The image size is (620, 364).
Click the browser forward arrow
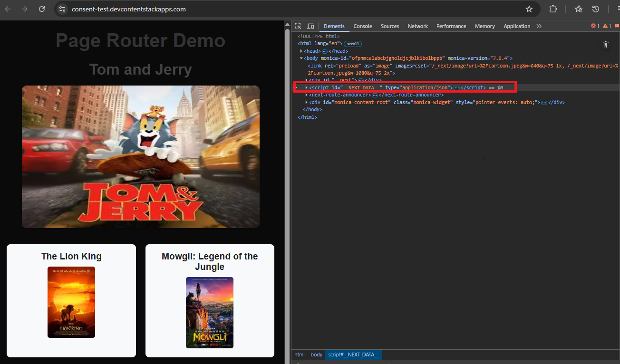(24, 9)
